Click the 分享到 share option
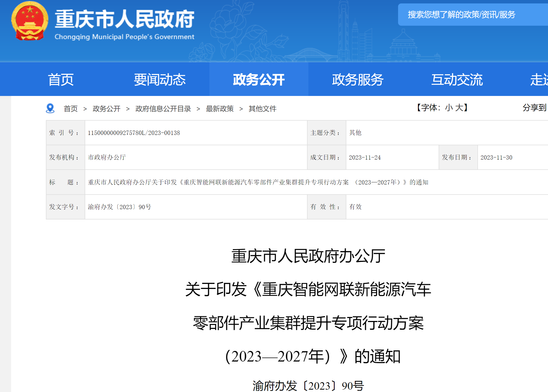 [x=534, y=108]
